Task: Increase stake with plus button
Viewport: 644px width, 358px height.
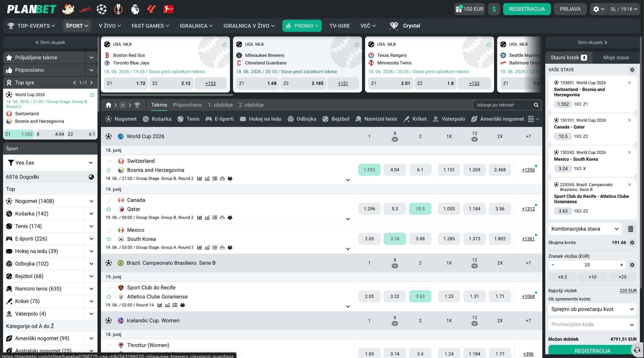Action: (x=621, y=265)
